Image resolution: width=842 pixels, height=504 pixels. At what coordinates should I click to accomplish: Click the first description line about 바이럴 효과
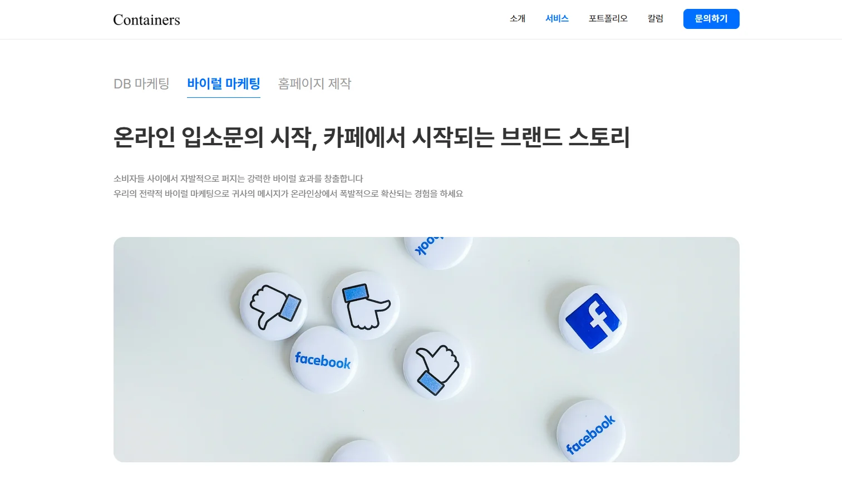[x=238, y=179]
